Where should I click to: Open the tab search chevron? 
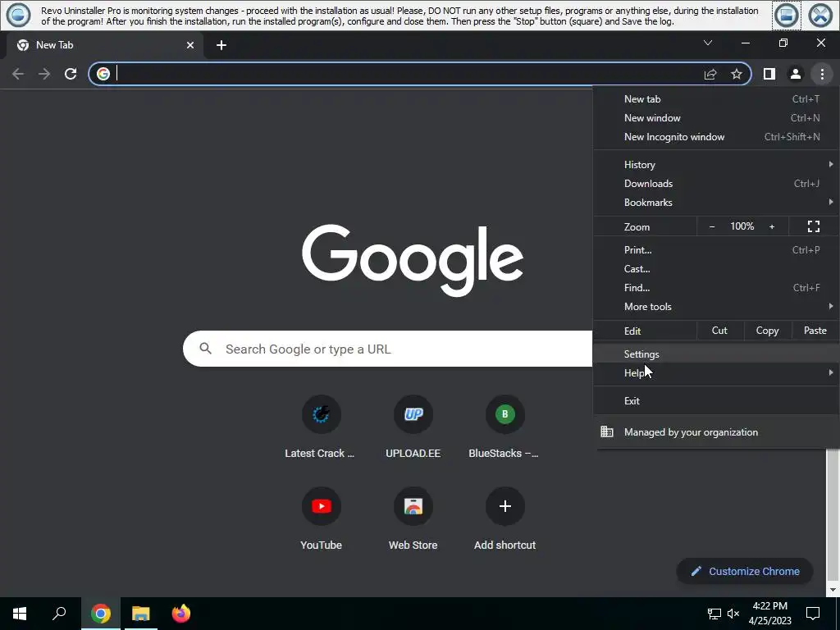(708, 43)
